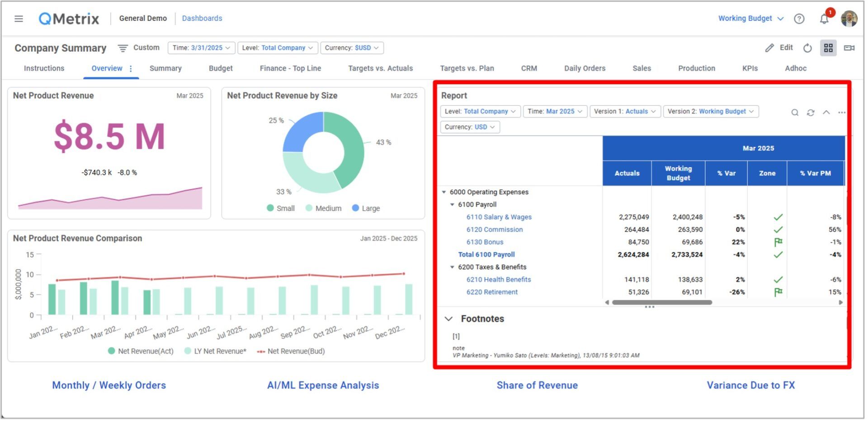The height and width of the screenshot is (421, 868).
Task: Click the dashboard refresh icon
Action: 807,48
